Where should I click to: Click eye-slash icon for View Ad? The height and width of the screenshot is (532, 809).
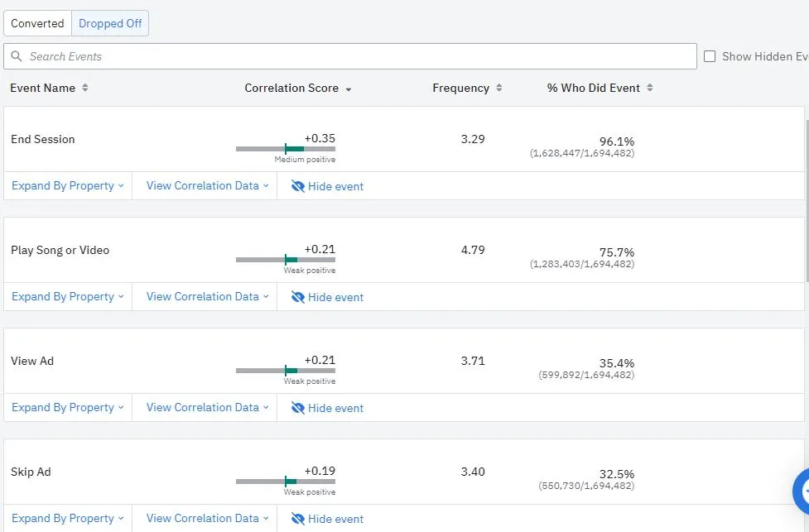click(x=298, y=408)
